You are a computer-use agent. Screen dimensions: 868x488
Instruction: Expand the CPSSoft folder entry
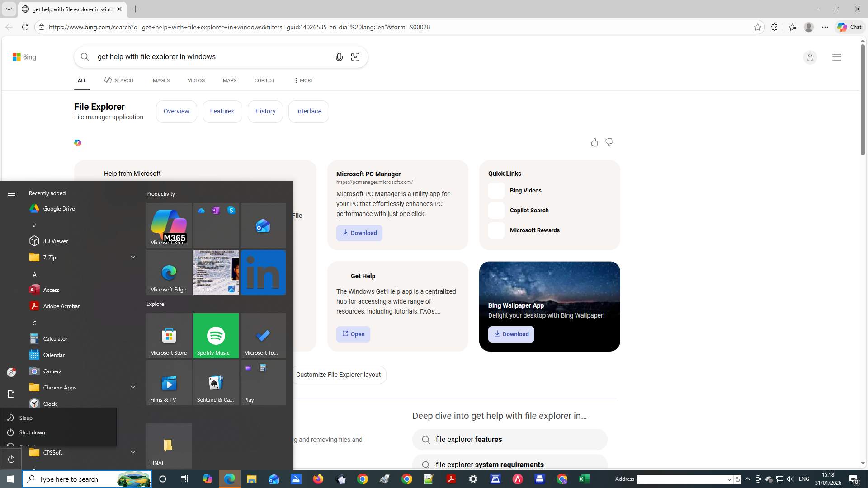click(132, 452)
